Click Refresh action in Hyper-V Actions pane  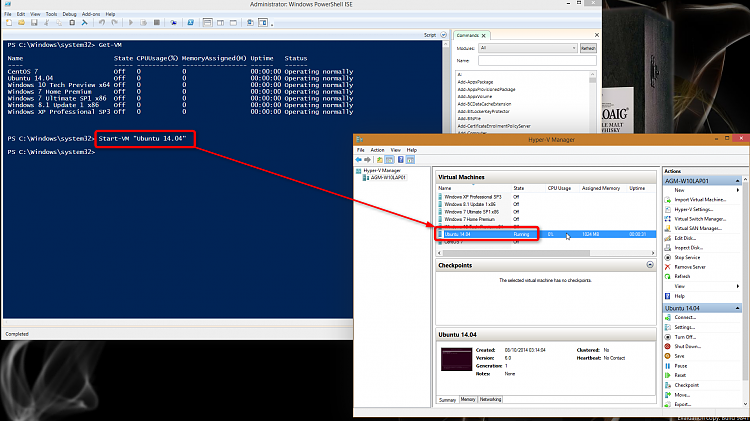(683, 276)
